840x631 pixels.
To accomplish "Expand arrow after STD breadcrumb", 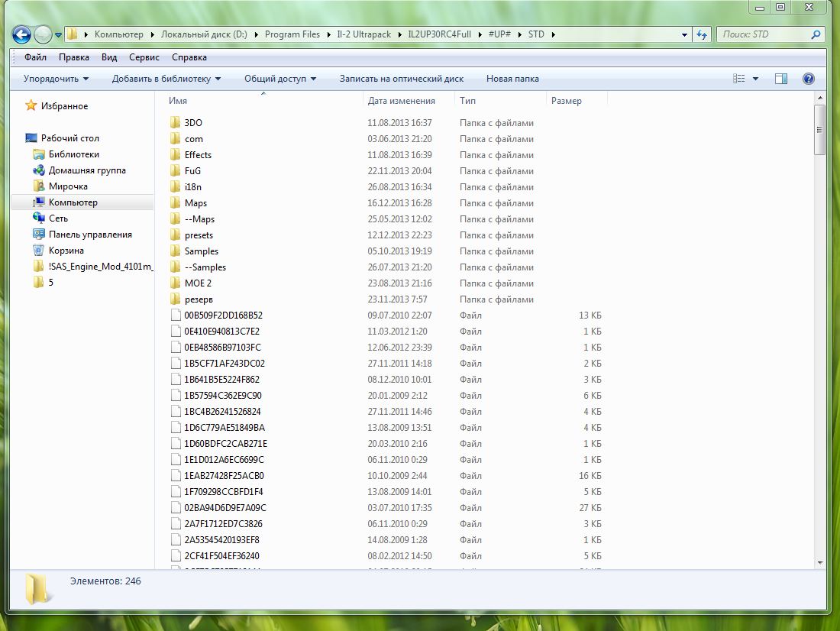I will [554, 35].
